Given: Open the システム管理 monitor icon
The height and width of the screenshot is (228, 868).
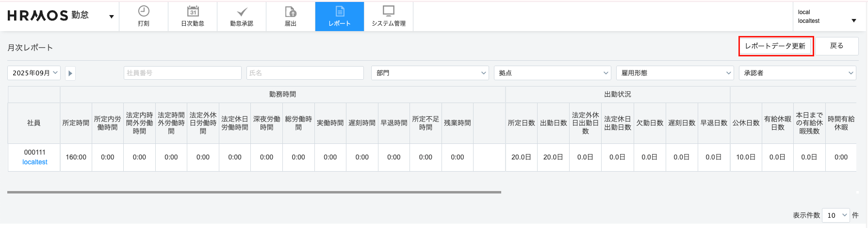Looking at the screenshot, I should [x=389, y=11].
